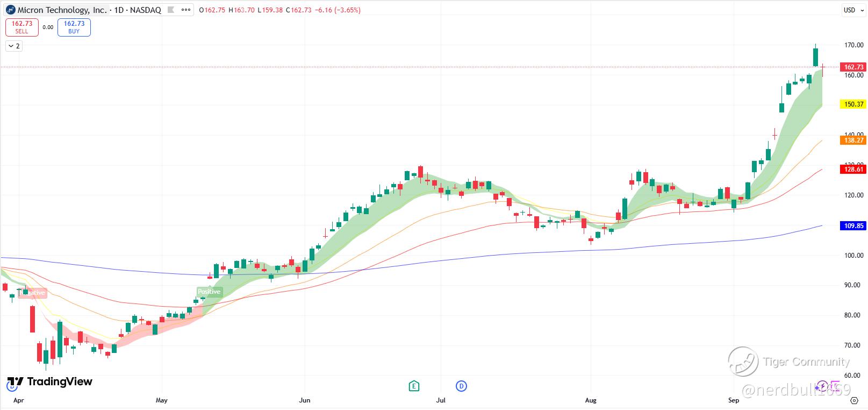
Task: Click the Jul label on time axis
Action: (x=441, y=400)
